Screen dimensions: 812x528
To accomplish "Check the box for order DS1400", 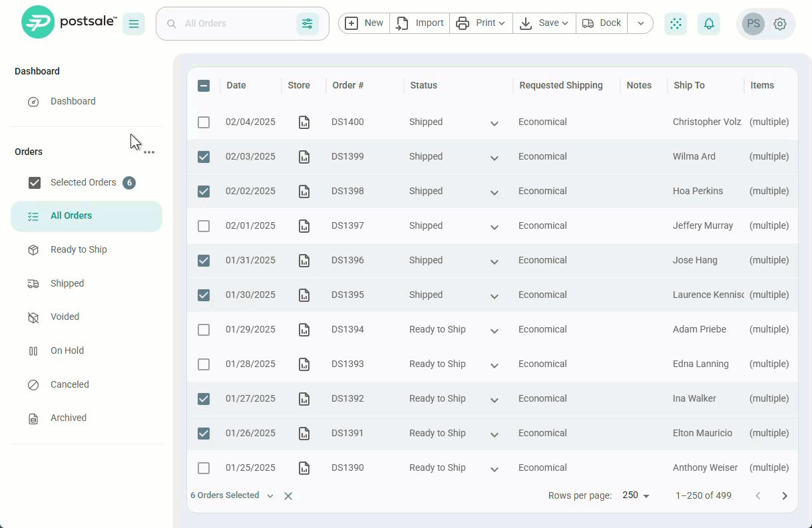I will [x=204, y=122].
